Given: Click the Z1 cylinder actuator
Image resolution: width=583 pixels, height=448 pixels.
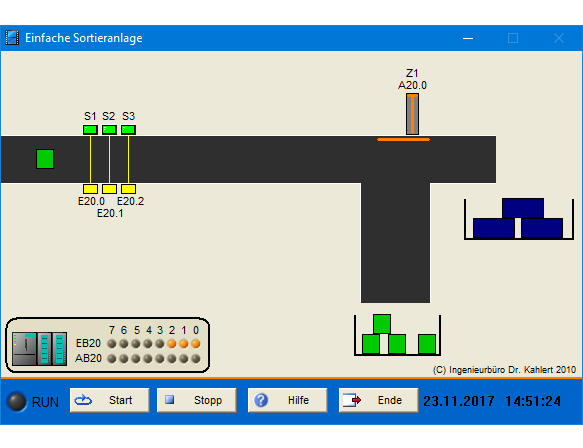Looking at the screenshot, I should 412,114.
